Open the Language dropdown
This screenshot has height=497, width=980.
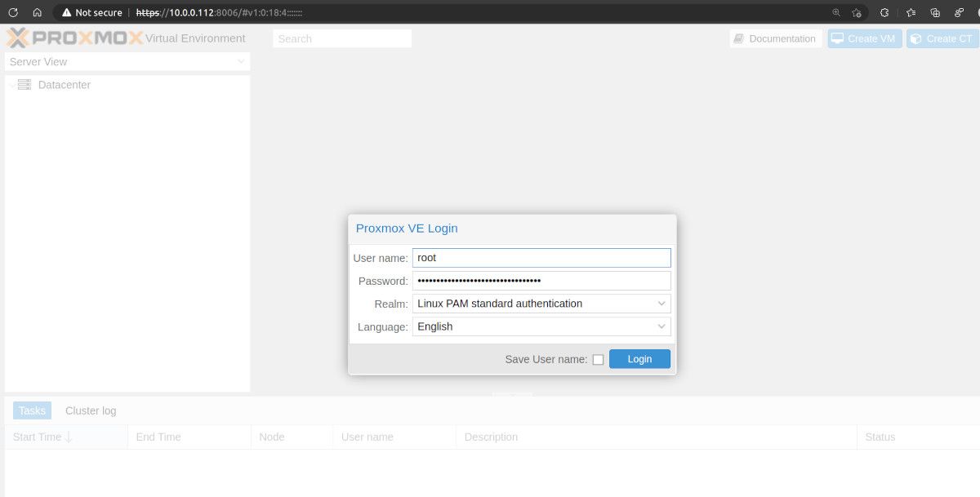(661, 326)
